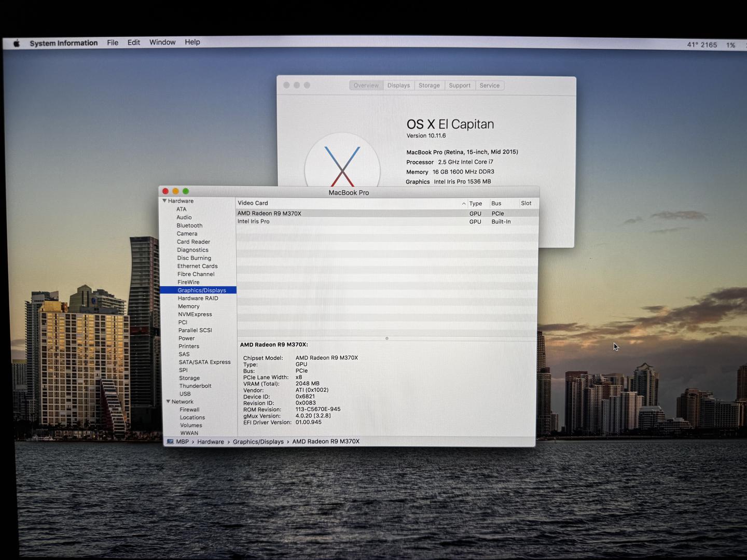Image resolution: width=747 pixels, height=560 pixels.
Task: Sort by the Type column header
Action: click(478, 203)
